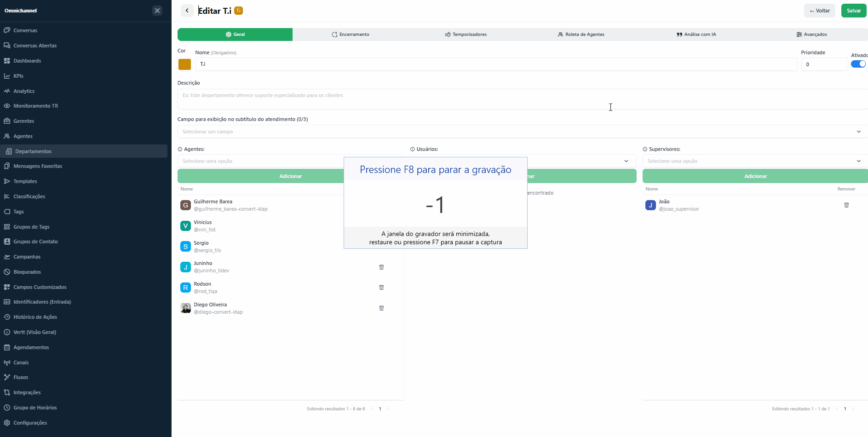Viewport: 868px width, 437px height.
Task: Close the Omnichannel sidebar panel
Action: coord(157,11)
